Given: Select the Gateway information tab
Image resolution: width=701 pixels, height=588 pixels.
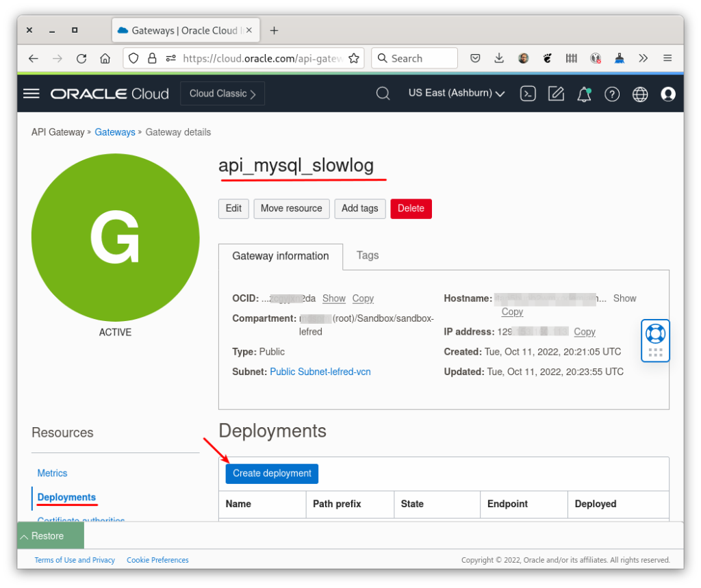Looking at the screenshot, I should click(281, 255).
